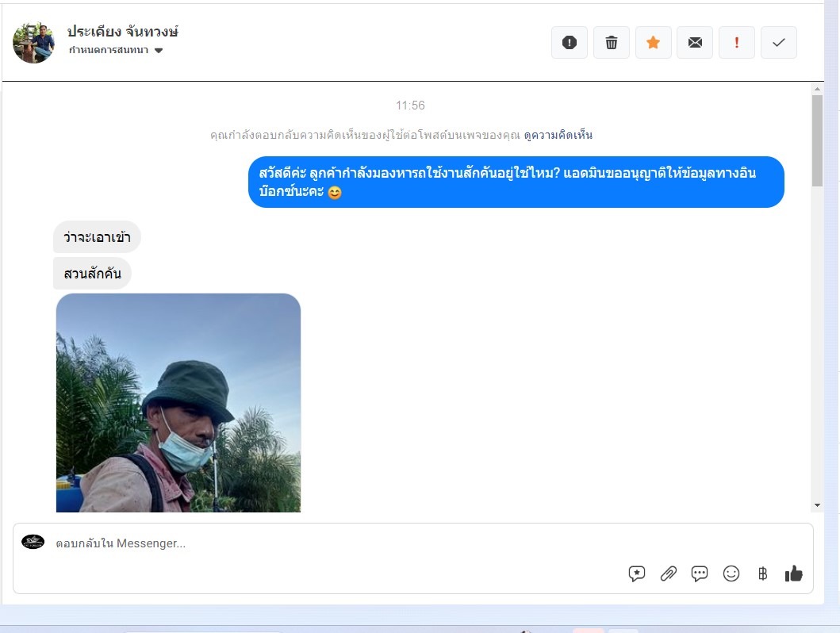Mark conversation done with checkmark icon
840x633 pixels.
tap(778, 42)
